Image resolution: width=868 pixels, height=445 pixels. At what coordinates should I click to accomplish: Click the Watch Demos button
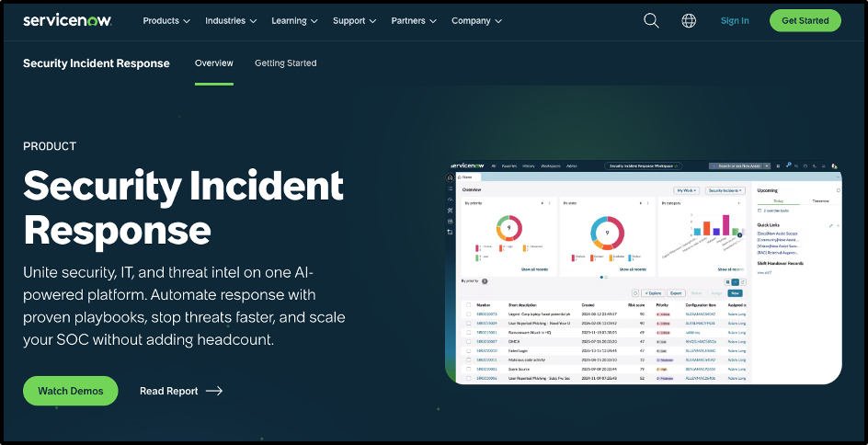(70, 391)
